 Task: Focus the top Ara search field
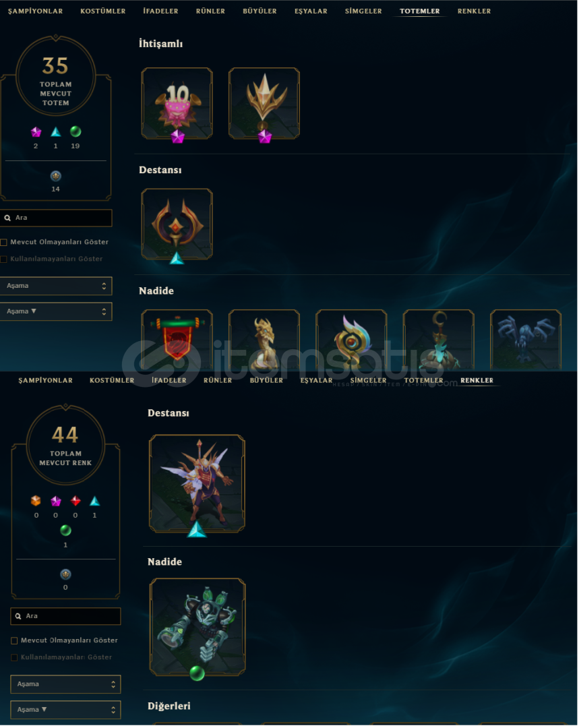tap(56, 218)
